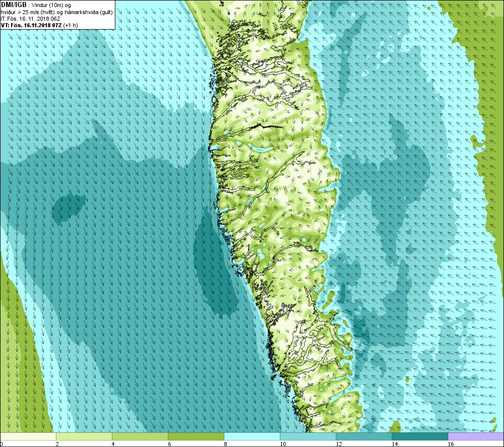504x447 pixels.
Task: Click the medium green 4–6 m/s color swatch
Action: (140, 436)
